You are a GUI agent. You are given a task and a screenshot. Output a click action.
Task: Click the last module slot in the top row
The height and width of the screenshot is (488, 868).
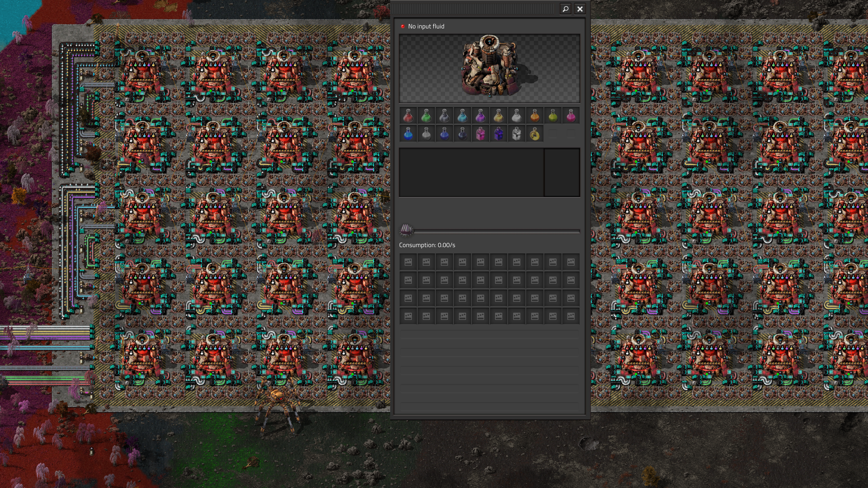coord(571,262)
